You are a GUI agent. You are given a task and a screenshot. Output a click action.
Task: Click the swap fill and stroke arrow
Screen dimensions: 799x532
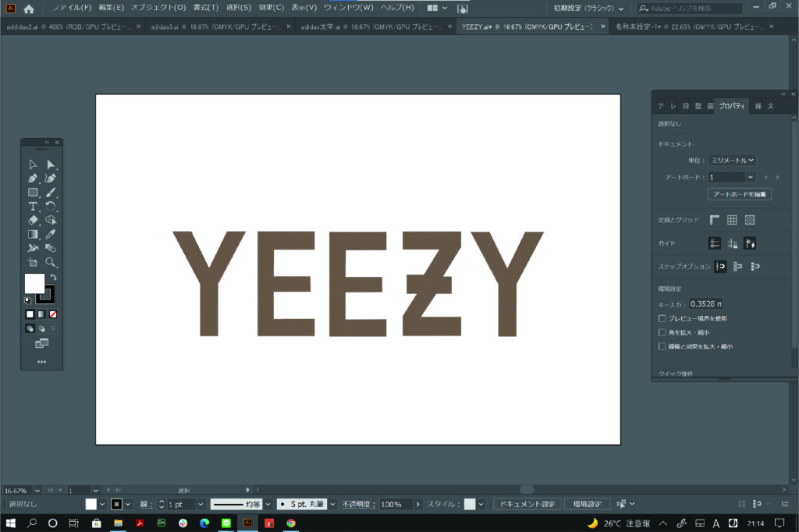pos(54,278)
